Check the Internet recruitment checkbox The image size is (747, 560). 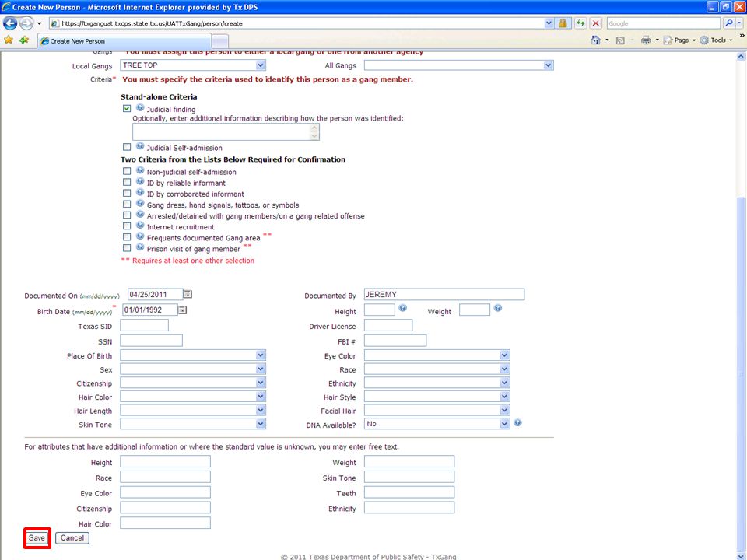coord(127,226)
